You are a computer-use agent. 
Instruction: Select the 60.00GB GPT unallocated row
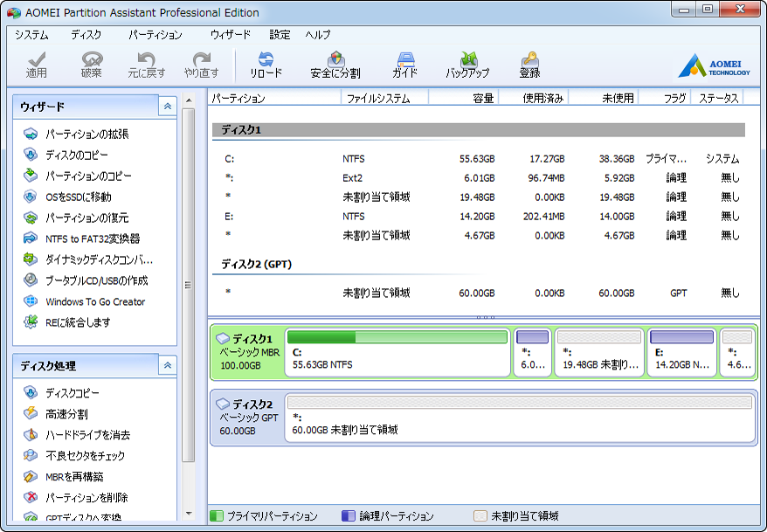pos(479,293)
